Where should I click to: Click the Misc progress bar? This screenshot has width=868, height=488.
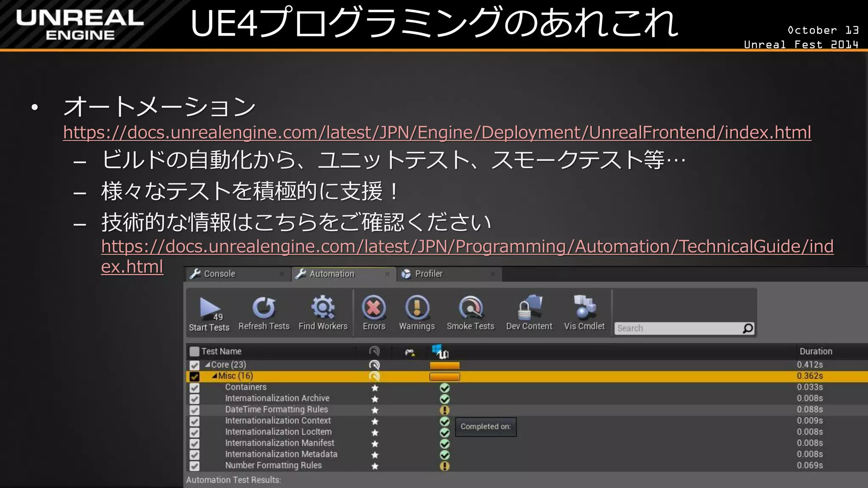(x=445, y=376)
